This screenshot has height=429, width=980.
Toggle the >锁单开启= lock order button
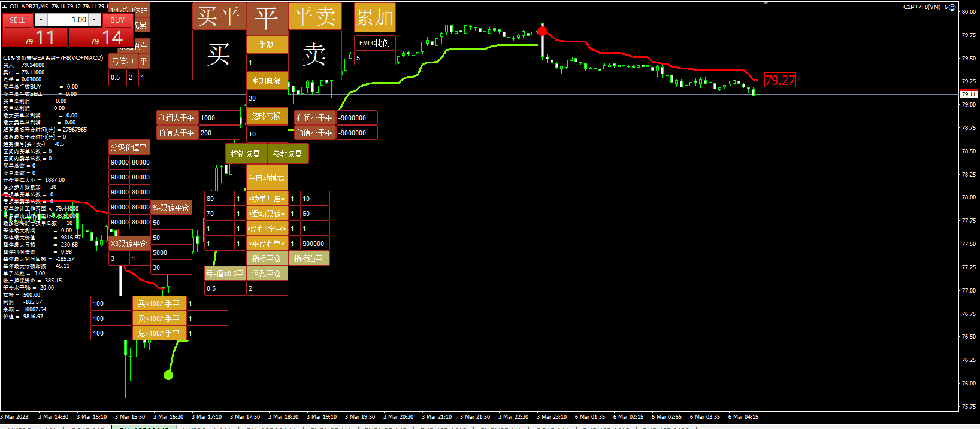267,199
